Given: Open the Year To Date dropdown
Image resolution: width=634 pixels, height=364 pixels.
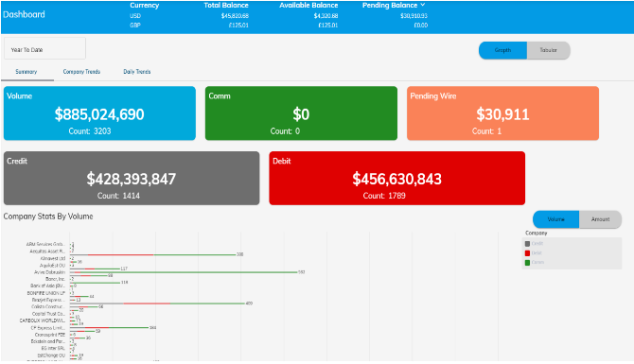Looking at the screenshot, I should pyautogui.click(x=44, y=48).
